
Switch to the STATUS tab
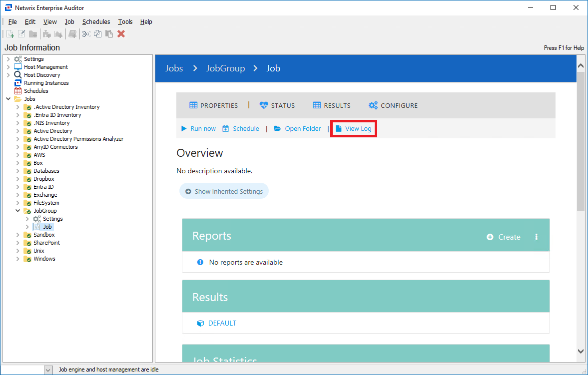(x=277, y=105)
